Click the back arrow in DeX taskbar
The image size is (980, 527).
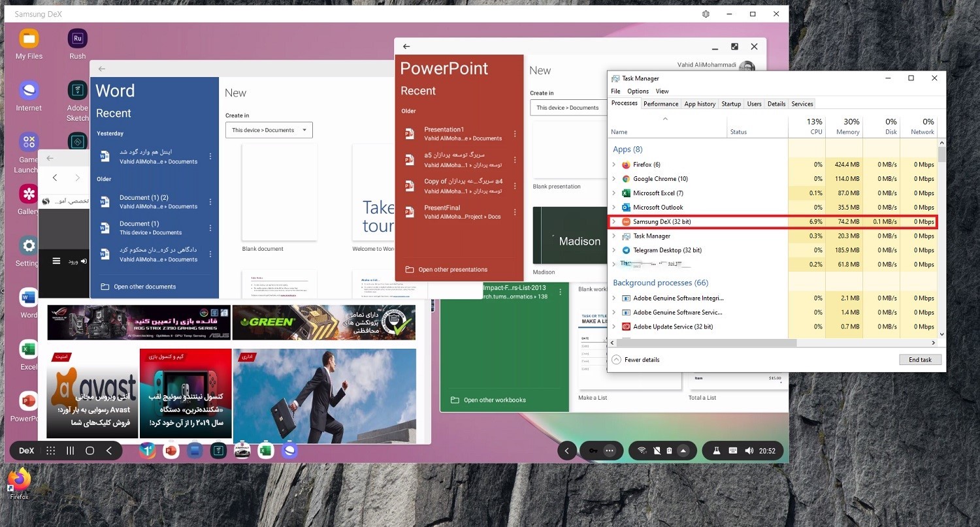pyautogui.click(x=109, y=451)
